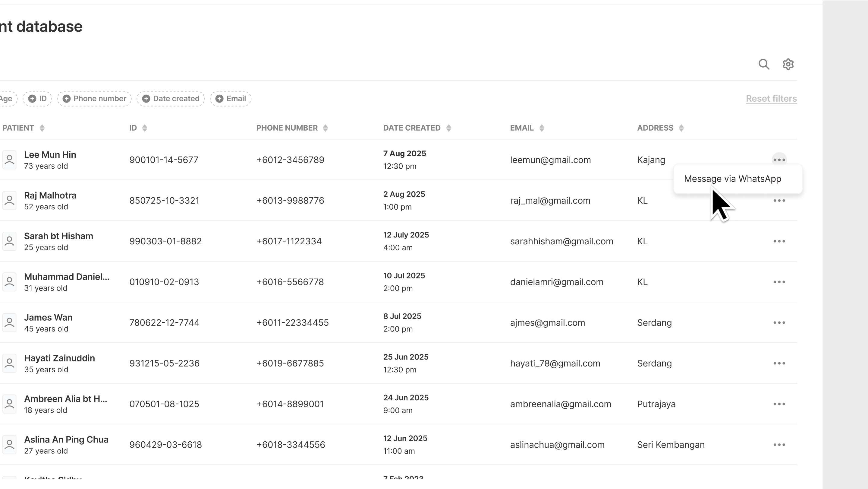Sort table by Date Created column
The image size is (868, 489).
tap(448, 128)
